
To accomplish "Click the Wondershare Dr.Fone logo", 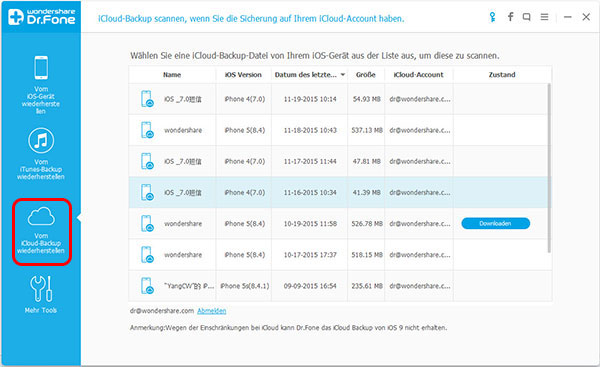I will (x=42, y=17).
